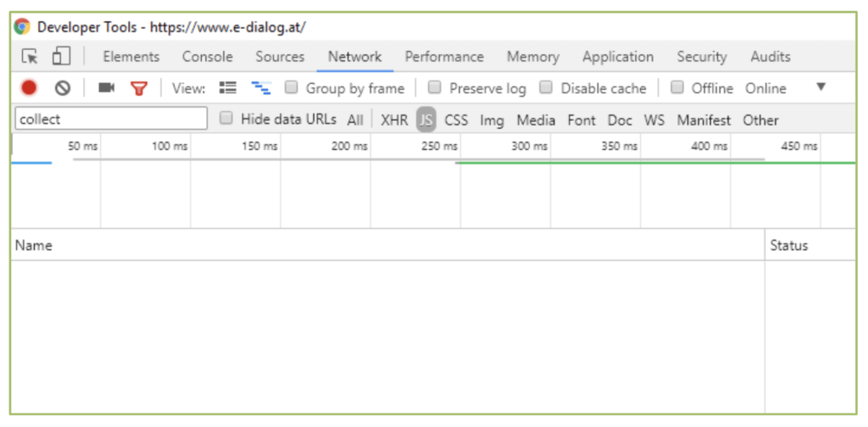Open the Application tab

[617, 57]
